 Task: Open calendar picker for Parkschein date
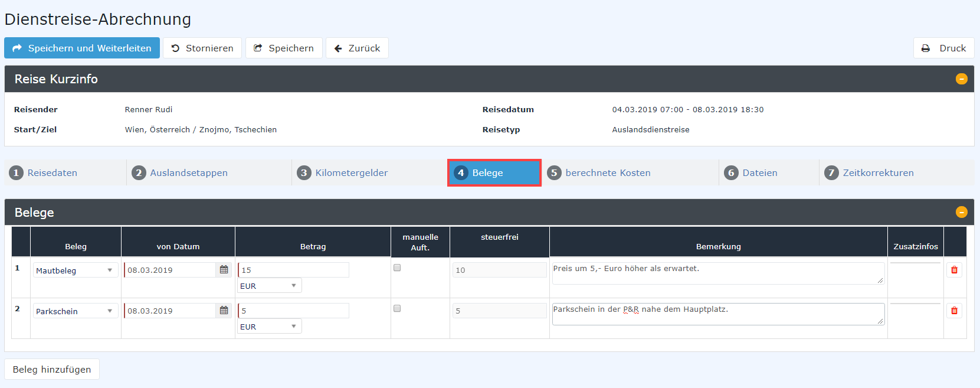pyautogui.click(x=224, y=310)
